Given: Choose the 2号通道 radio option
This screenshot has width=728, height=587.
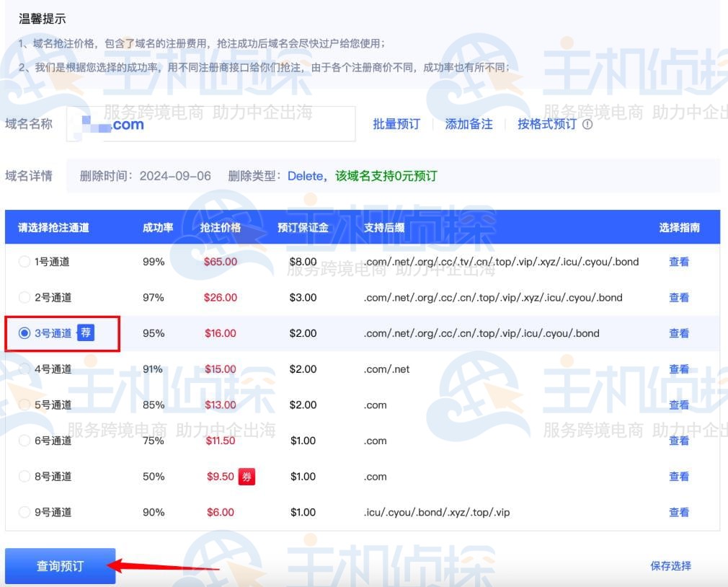Looking at the screenshot, I should pos(25,297).
